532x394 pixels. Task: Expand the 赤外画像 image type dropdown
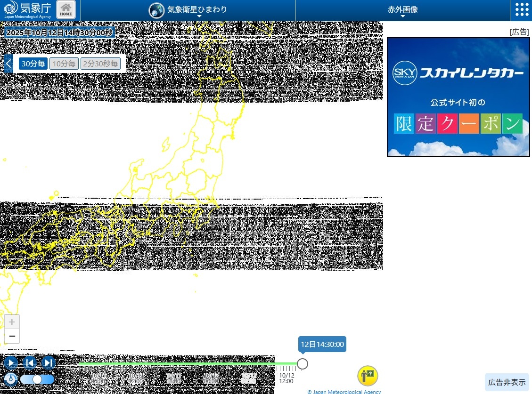tap(402, 10)
